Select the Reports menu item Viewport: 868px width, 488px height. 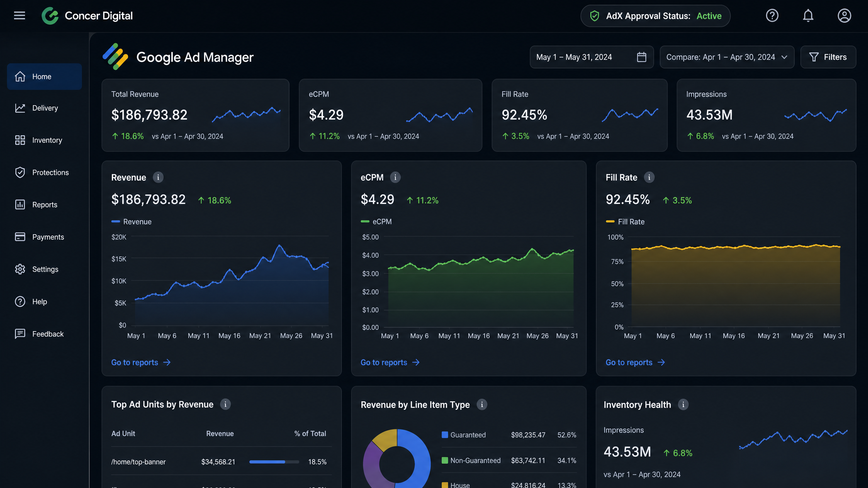(44, 204)
